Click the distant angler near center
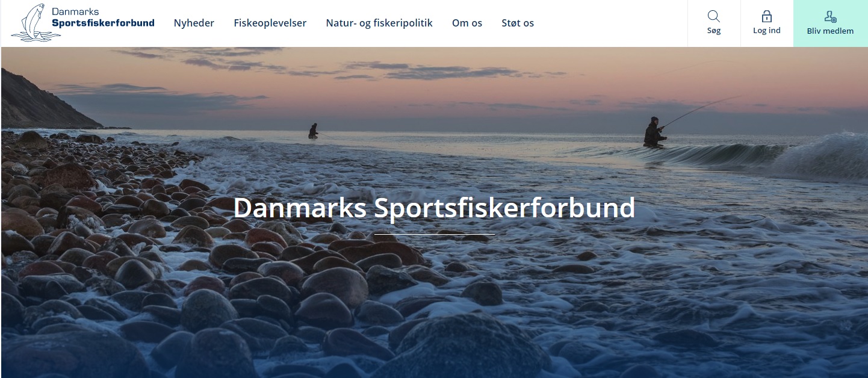Screen dimensions: 868x378 click(x=313, y=131)
